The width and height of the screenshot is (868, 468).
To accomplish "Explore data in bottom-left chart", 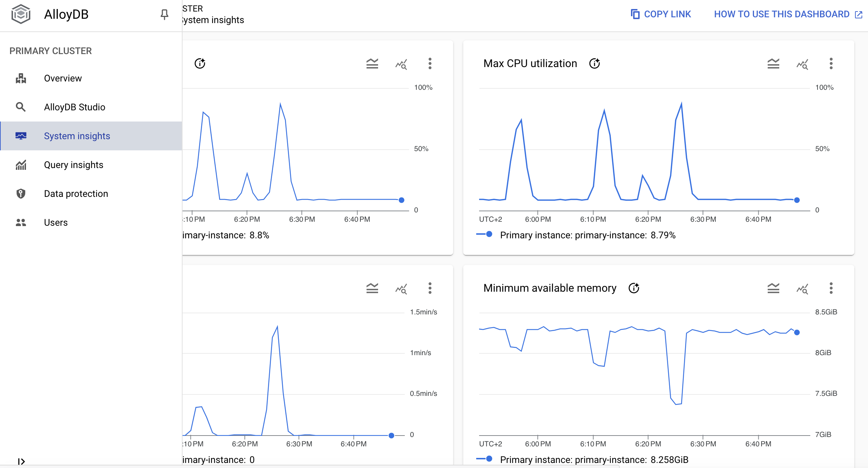I will tap(401, 289).
